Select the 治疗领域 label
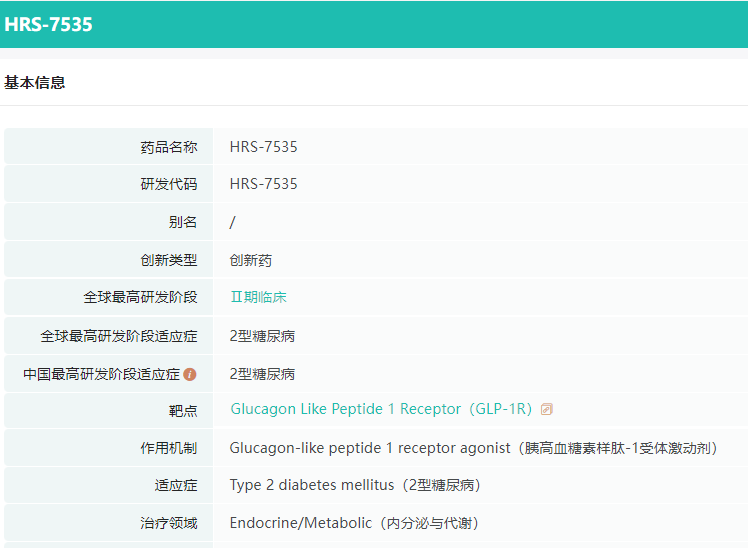Screen dimensions: 748x548 tap(169, 523)
